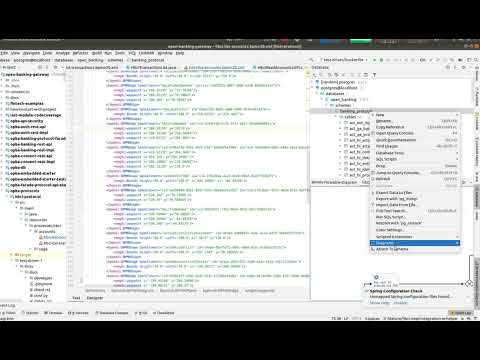Select fintech-examples module in Project tree
Image resolution: width=480 pixels, height=360 pixels.
27,104
